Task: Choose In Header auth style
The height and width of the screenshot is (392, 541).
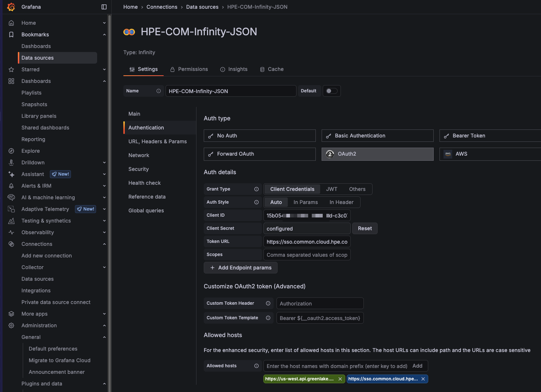Action: 341,202
